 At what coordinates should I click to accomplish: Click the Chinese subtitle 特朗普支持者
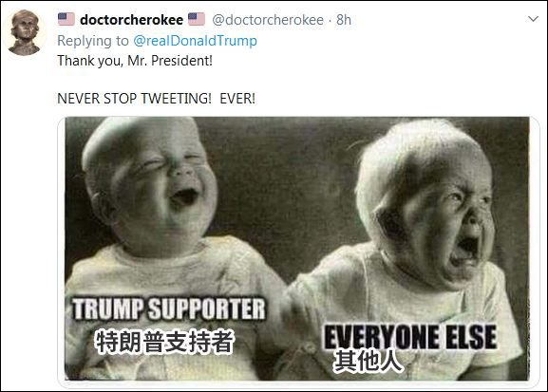click(x=164, y=342)
